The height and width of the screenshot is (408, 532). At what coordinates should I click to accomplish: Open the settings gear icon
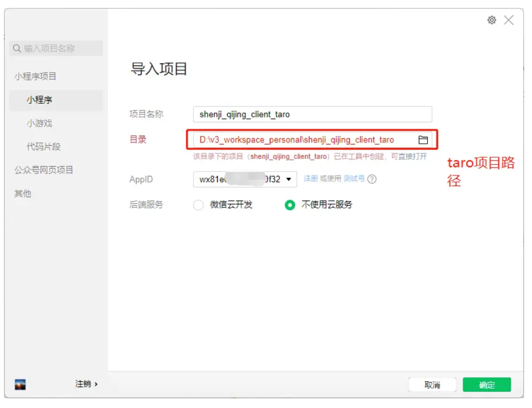492,20
